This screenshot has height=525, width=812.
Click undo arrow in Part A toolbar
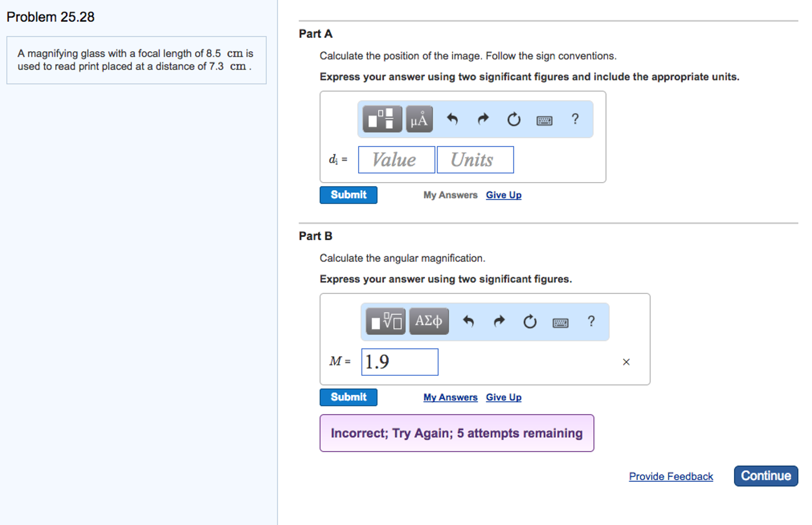[x=452, y=119]
